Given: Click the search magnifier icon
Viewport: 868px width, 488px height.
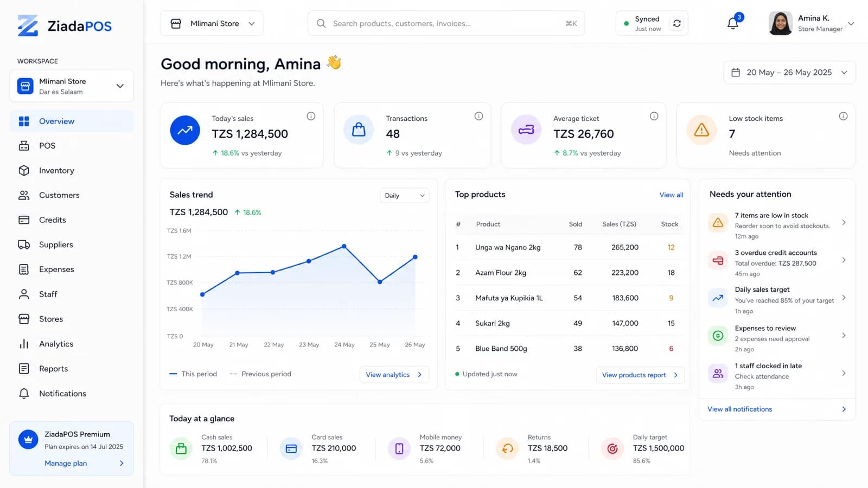Looking at the screenshot, I should pos(321,23).
